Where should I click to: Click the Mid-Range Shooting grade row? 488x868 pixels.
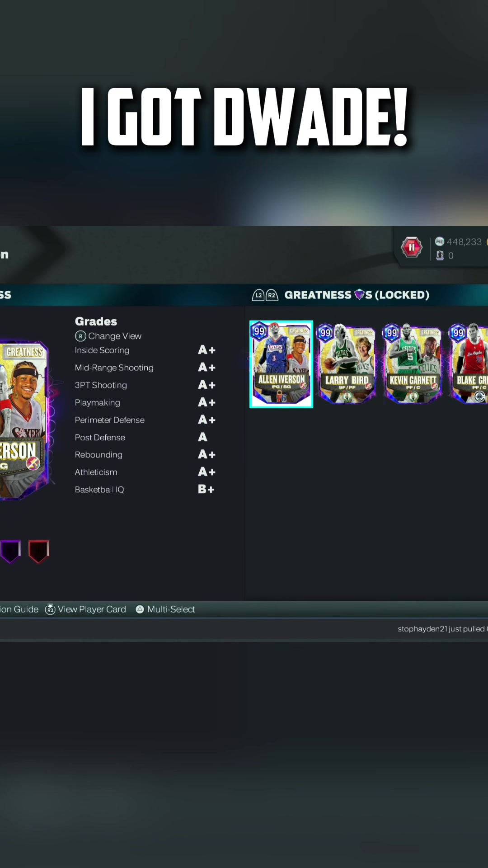145,368
